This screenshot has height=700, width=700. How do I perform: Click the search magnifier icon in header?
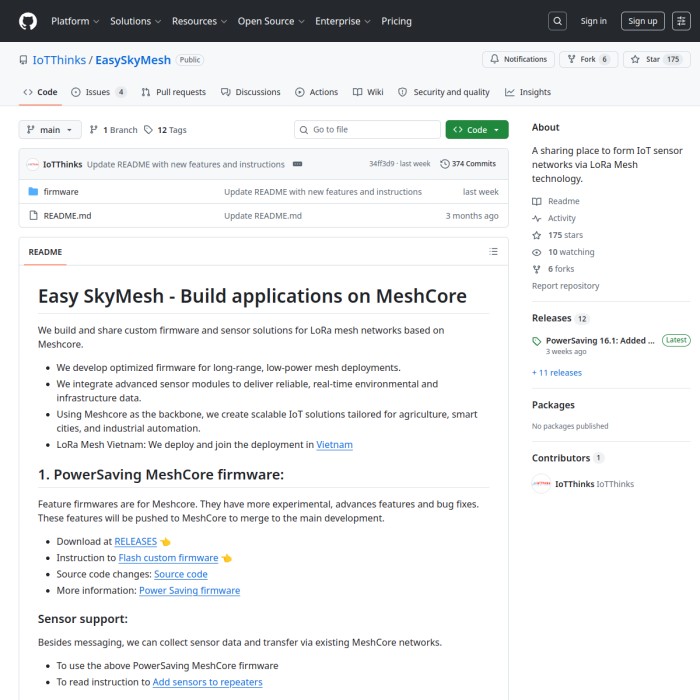click(x=557, y=21)
